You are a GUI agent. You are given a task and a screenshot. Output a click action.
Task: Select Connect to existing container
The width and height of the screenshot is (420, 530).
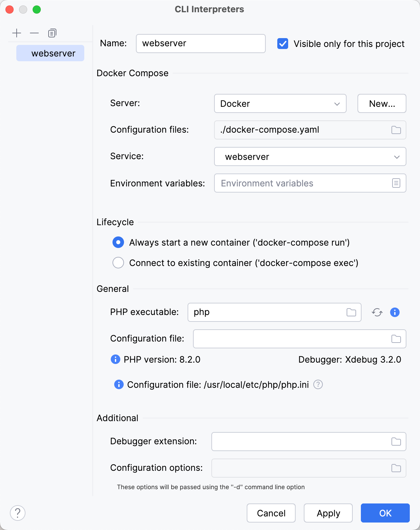tap(118, 263)
